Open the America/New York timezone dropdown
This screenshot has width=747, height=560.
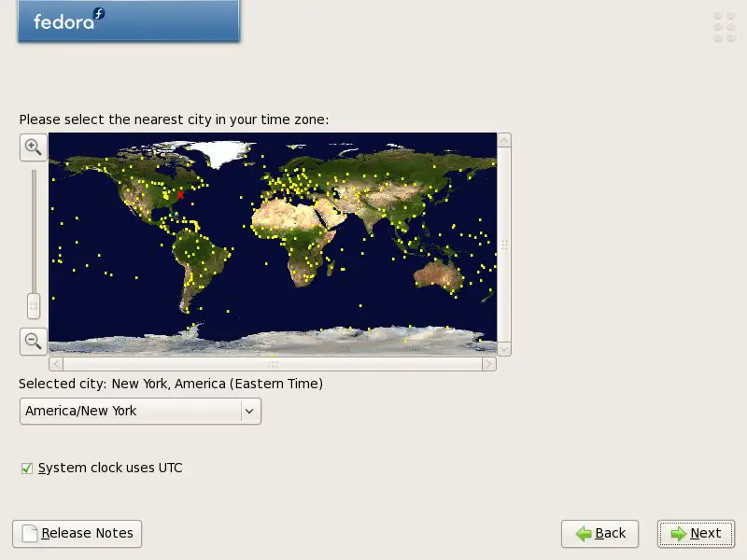[x=140, y=411]
